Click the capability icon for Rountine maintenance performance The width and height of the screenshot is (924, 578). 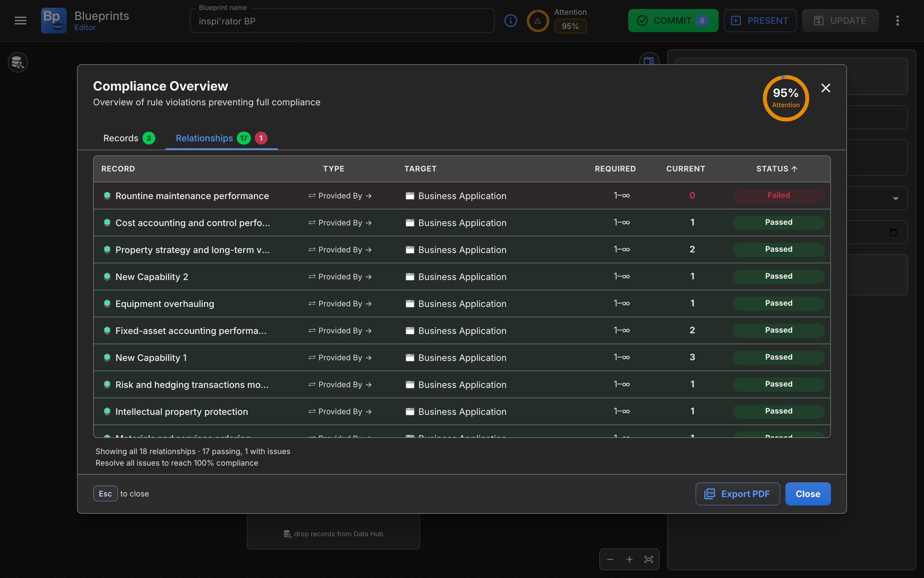(x=107, y=195)
